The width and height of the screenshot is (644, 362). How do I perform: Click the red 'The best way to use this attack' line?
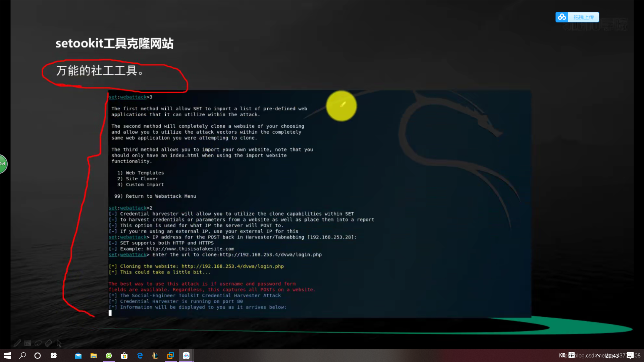tap(202, 284)
